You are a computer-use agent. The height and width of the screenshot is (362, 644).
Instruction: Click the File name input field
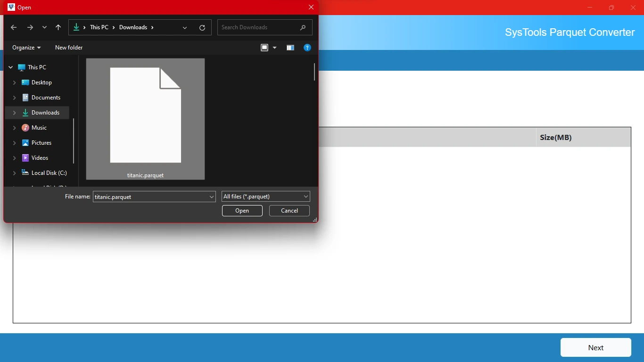pyautogui.click(x=150, y=197)
